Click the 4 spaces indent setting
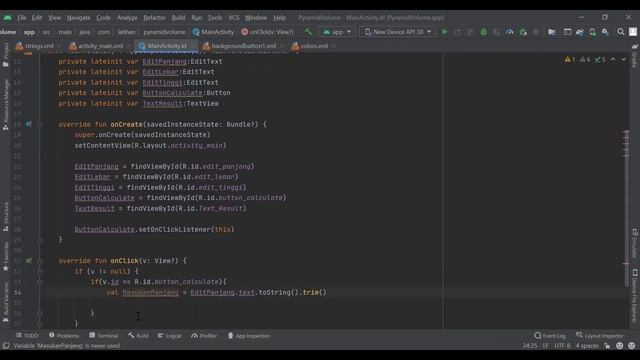This screenshot has width=640, height=360. [x=587, y=346]
